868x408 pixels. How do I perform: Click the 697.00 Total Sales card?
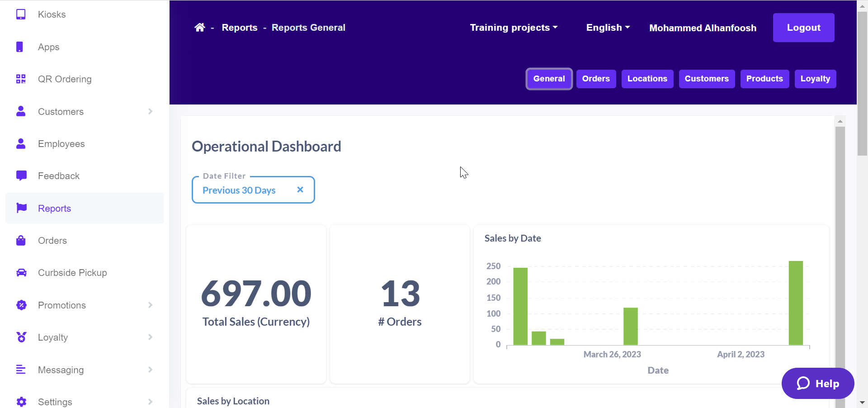pos(256,304)
